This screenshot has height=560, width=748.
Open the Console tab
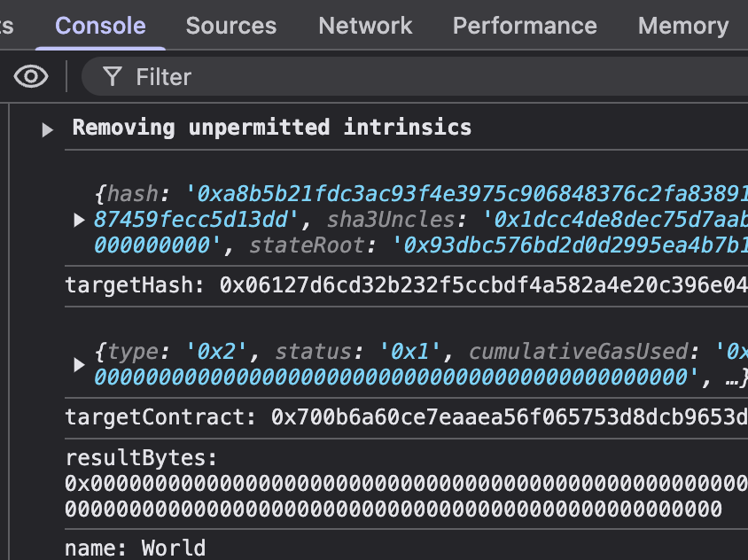point(101,26)
